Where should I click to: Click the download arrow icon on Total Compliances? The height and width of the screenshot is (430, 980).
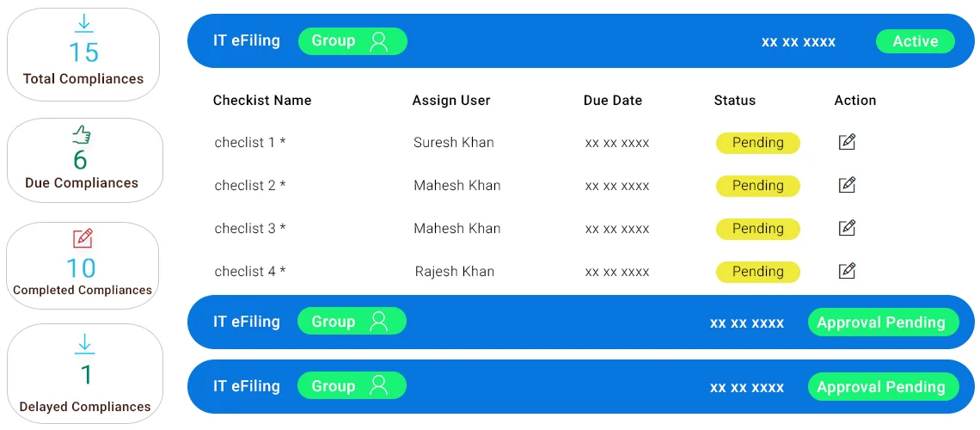pyautogui.click(x=83, y=24)
